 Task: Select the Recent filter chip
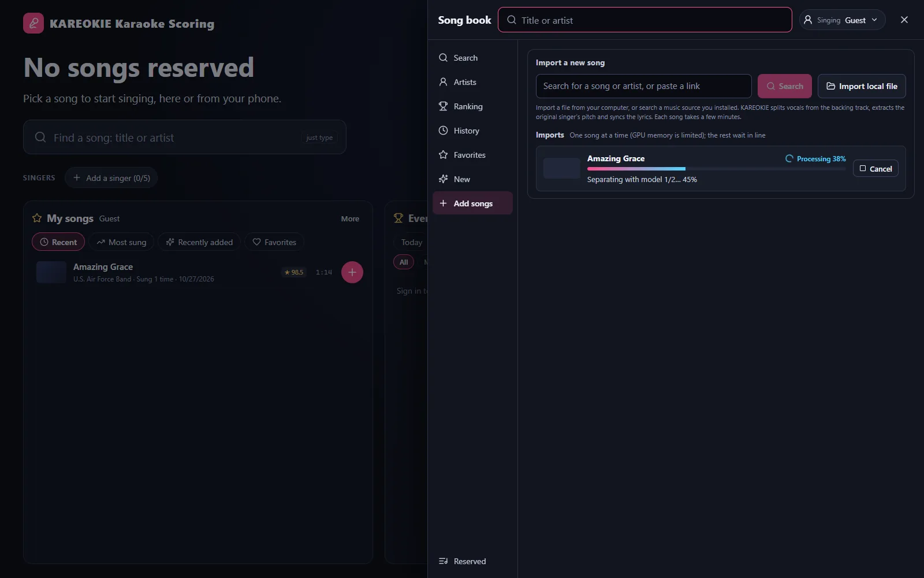[58, 242]
